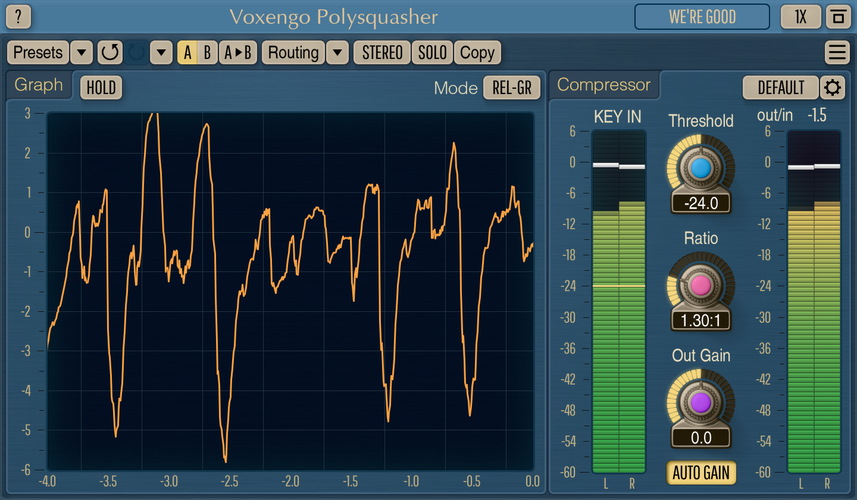The width and height of the screenshot is (857, 500).
Task: Select state slot B
Action: [x=207, y=52]
